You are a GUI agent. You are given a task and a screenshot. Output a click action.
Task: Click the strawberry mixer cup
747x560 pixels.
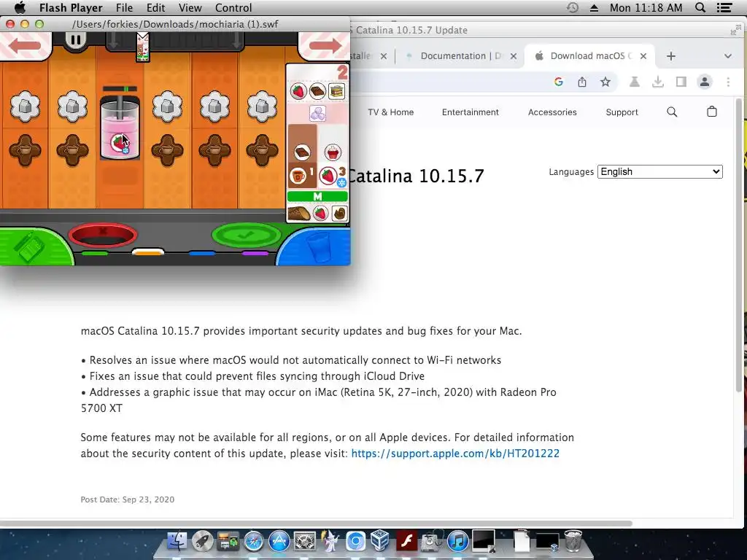120,128
